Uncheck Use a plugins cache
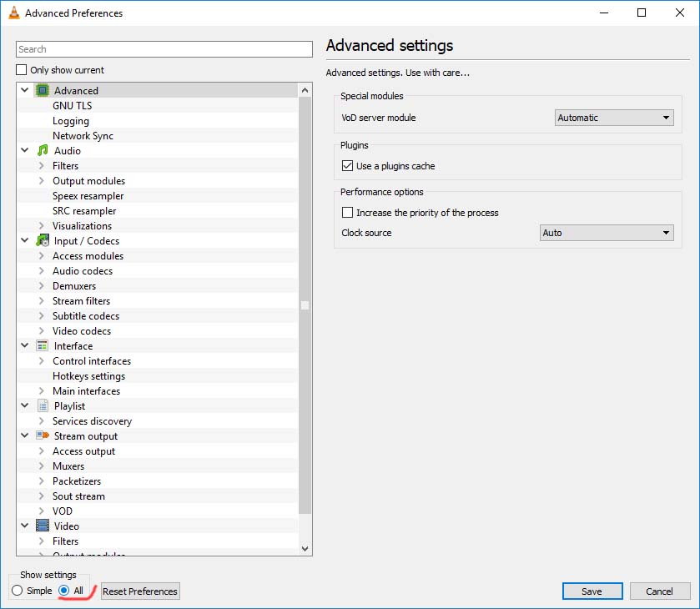 (x=347, y=166)
